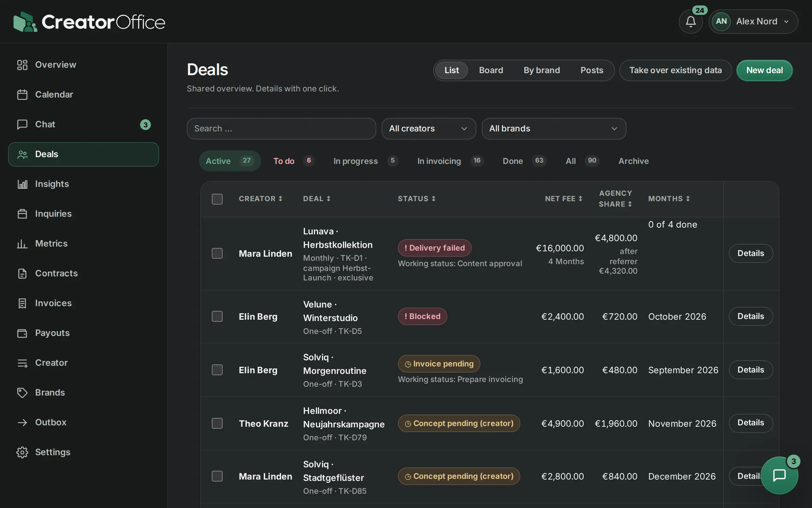Switch to the Board view
This screenshot has width=812, height=508.
pos(491,70)
